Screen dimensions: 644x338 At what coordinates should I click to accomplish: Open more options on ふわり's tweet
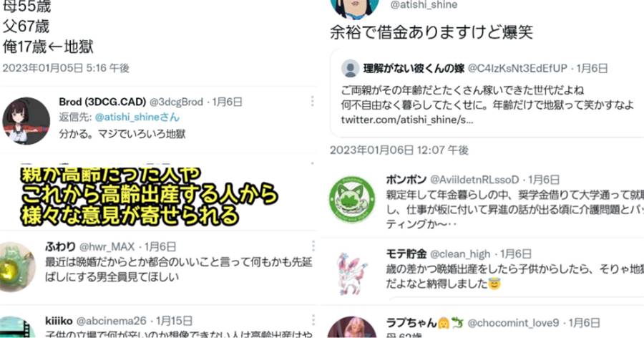pyautogui.click(x=313, y=246)
